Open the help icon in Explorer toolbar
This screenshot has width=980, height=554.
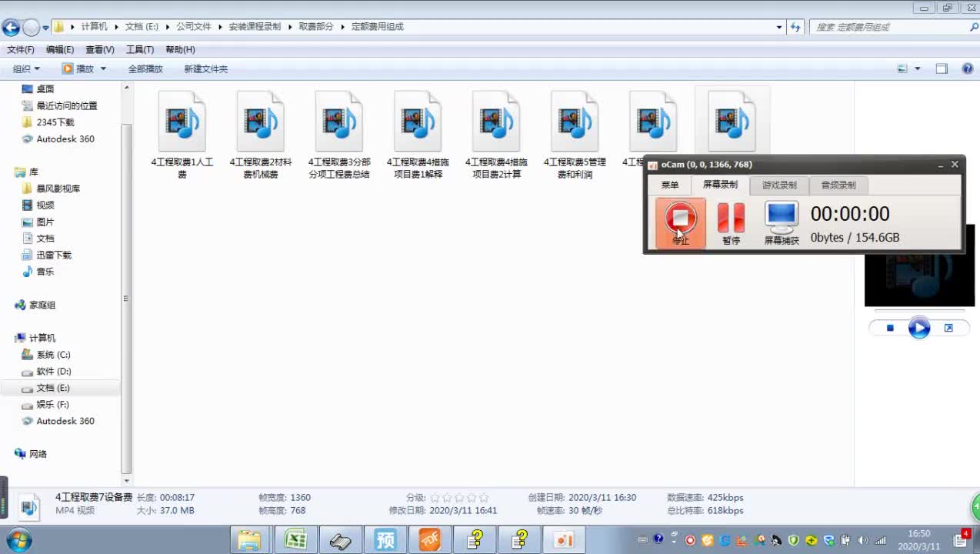coord(968,68)
